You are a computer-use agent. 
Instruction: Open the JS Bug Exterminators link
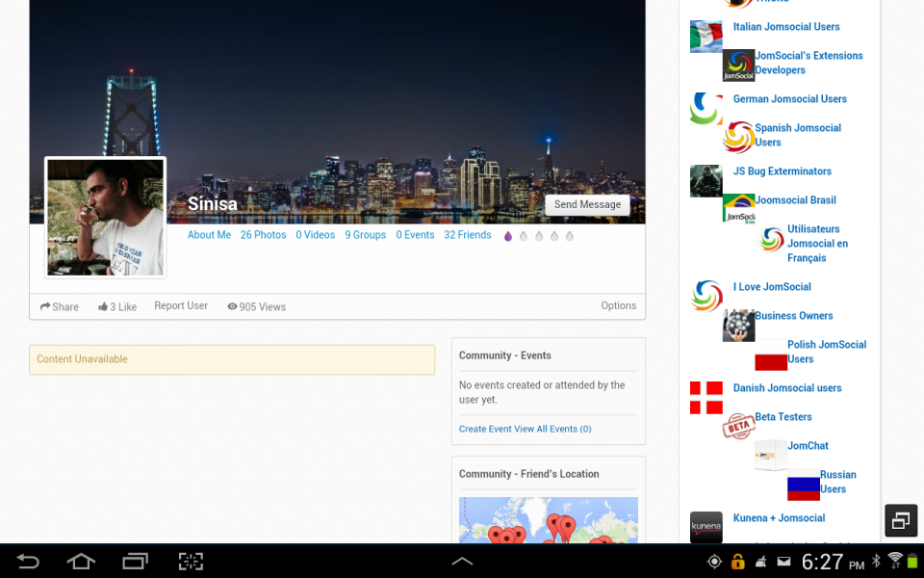(x=782, y=171)
